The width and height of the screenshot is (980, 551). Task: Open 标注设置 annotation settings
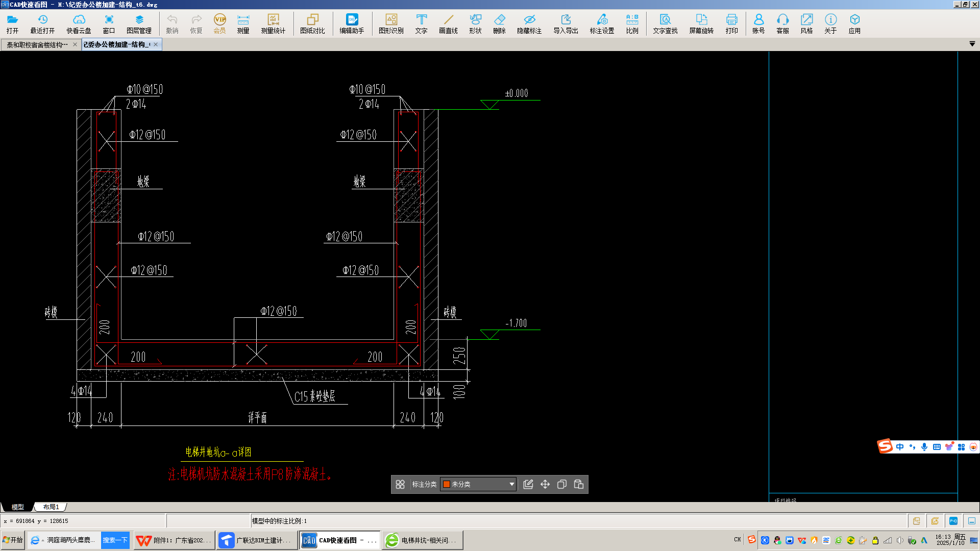[602, 23]
